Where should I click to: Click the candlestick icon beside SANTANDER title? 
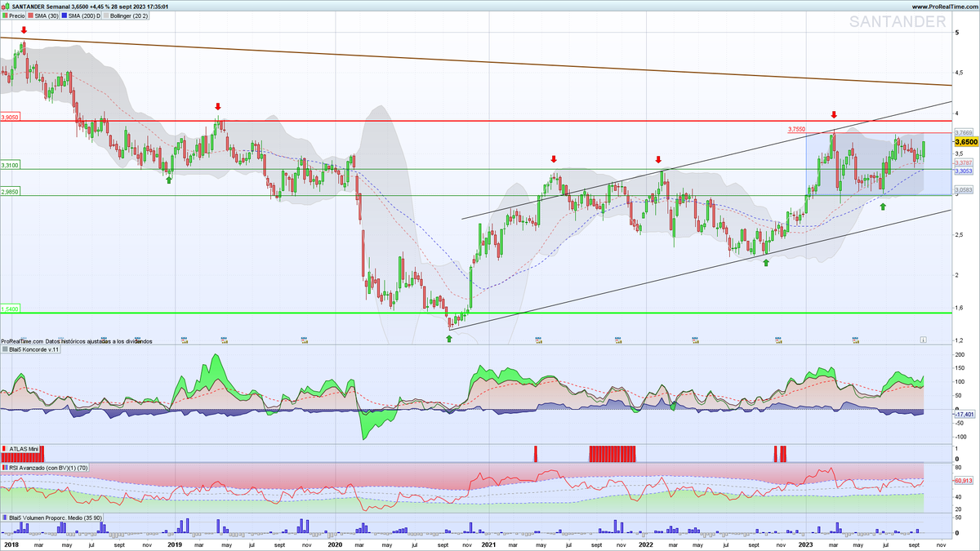6,6
